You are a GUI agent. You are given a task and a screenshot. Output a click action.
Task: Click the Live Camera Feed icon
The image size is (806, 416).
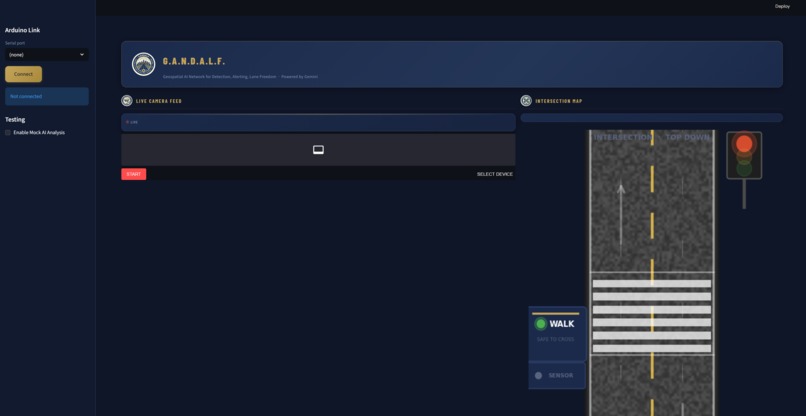127,101
